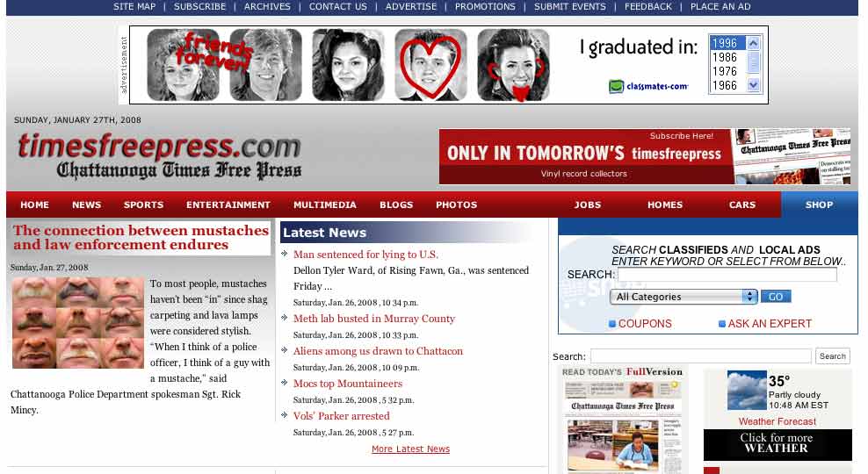This screenshot has height=474, width=868.
Task: Open HOMES section
Action: [665, 205]
